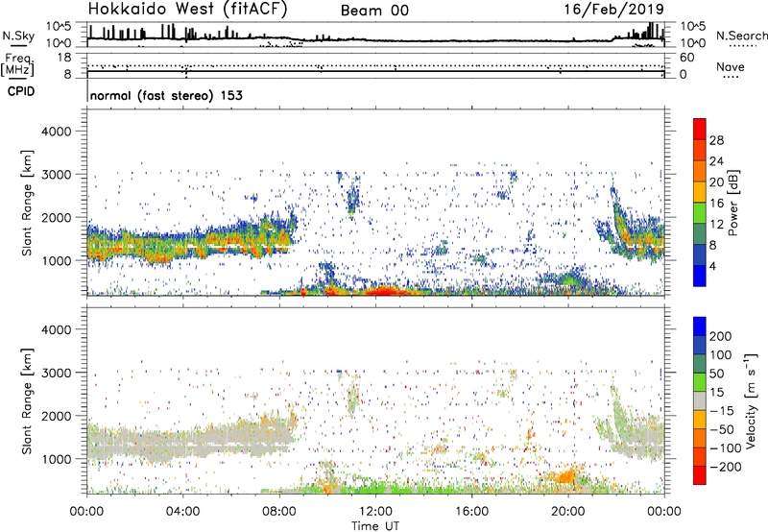Click the "Freq. [MHz]" axis label

[17, 65]
